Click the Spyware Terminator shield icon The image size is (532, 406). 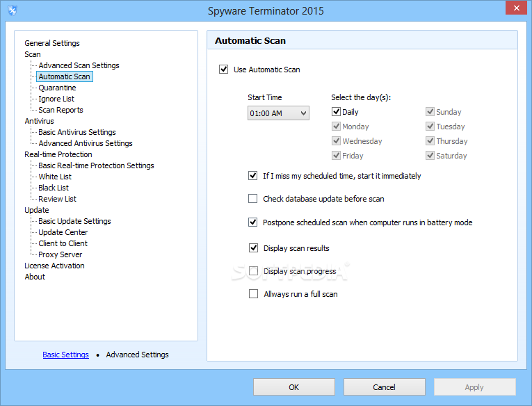tap(13, 10)
